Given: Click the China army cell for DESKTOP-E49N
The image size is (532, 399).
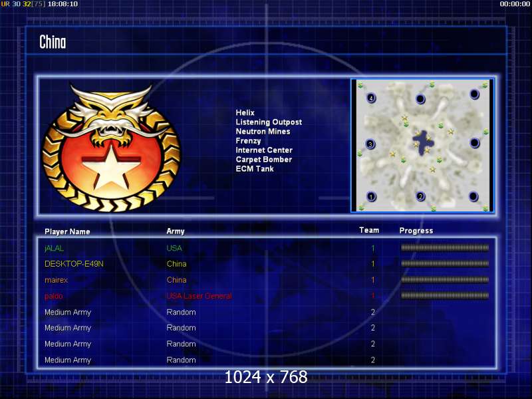Looking at the screenshot, I should pyautogui.click(x=176, y=264).
